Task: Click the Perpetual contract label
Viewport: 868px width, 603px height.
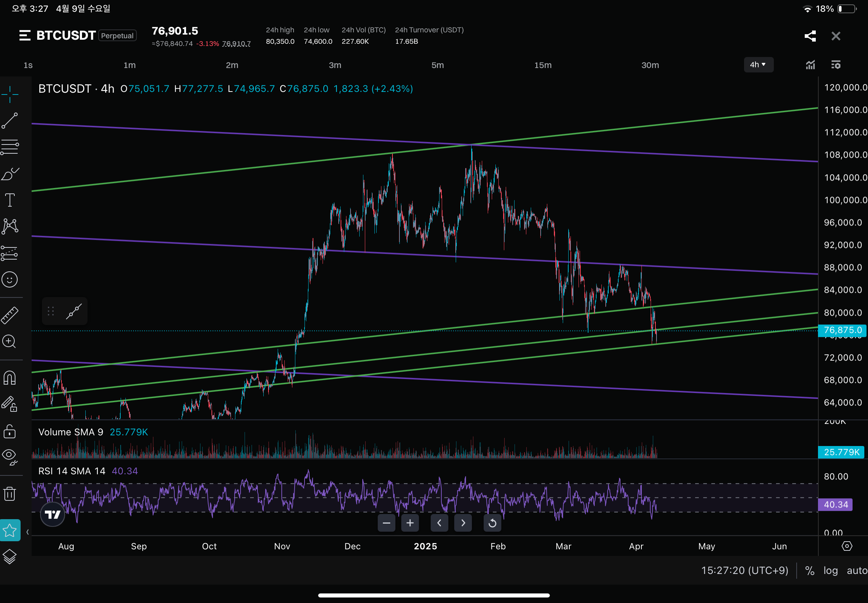Action: coord(117,36)
